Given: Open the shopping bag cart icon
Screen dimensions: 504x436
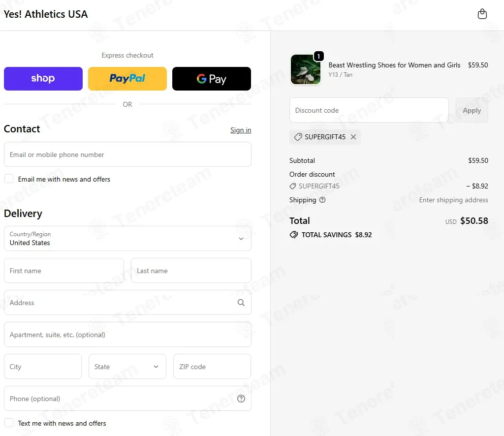Looking at the screenshot, I should click(482, 14).
